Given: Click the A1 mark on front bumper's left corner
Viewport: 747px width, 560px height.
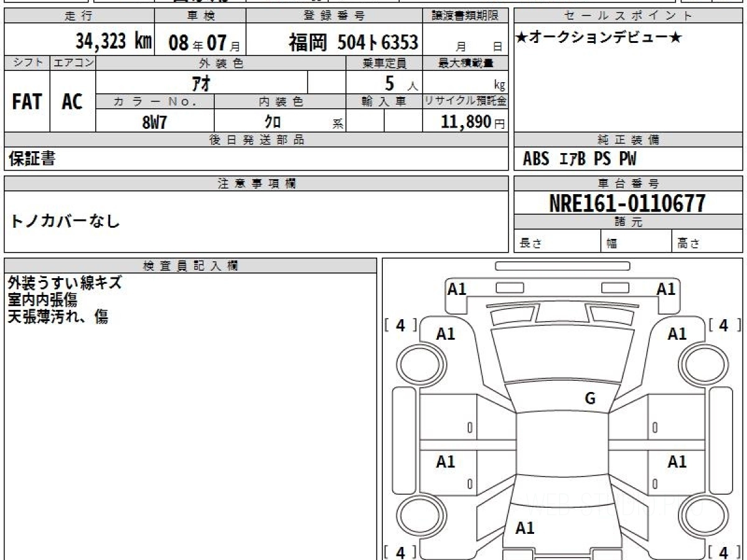Looking at the screenshot, I should tap(457, 289).
